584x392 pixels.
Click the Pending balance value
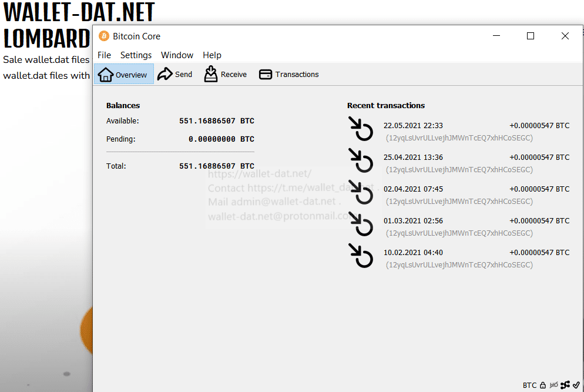pos(221,139)
